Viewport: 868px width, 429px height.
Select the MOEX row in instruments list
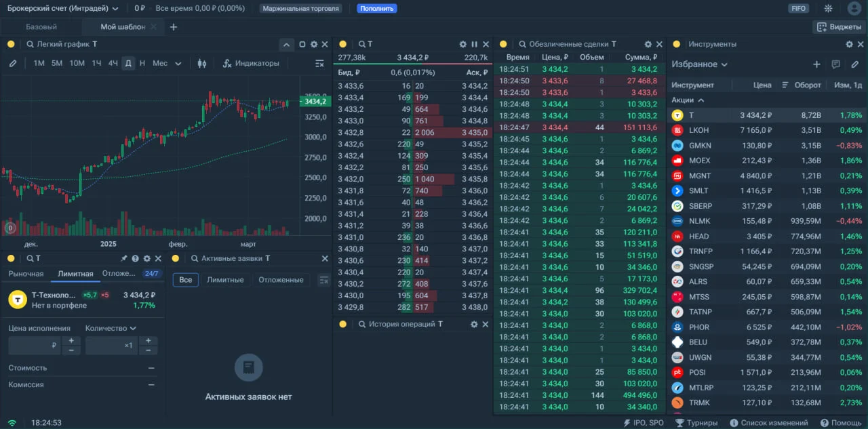(766, 161)
